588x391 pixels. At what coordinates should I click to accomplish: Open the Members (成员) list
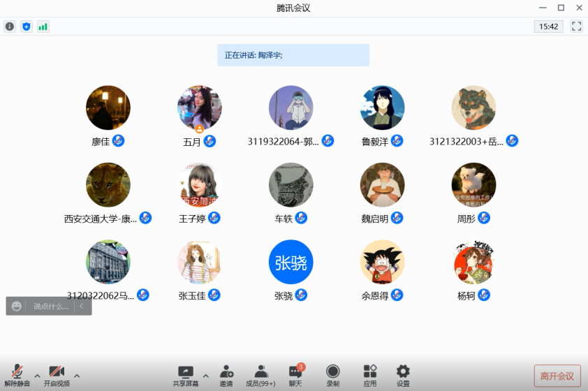click(x=260, y=376)
